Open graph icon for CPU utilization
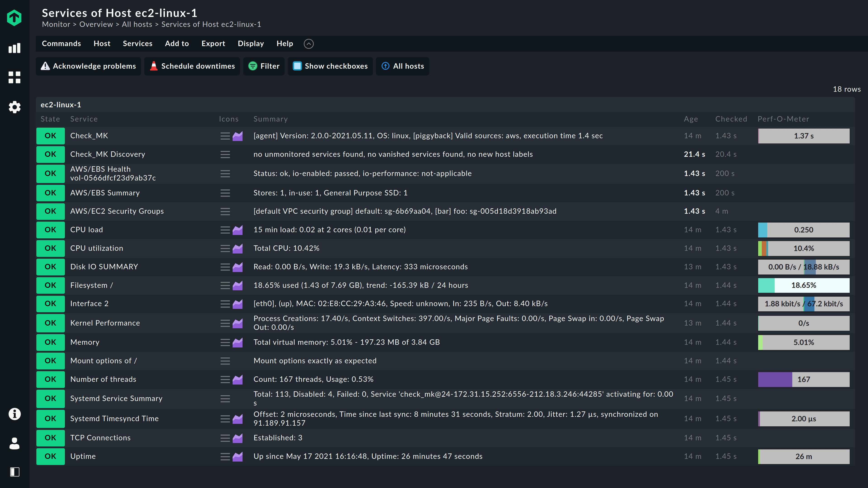 pyautogui.click(x=238, y=249)
